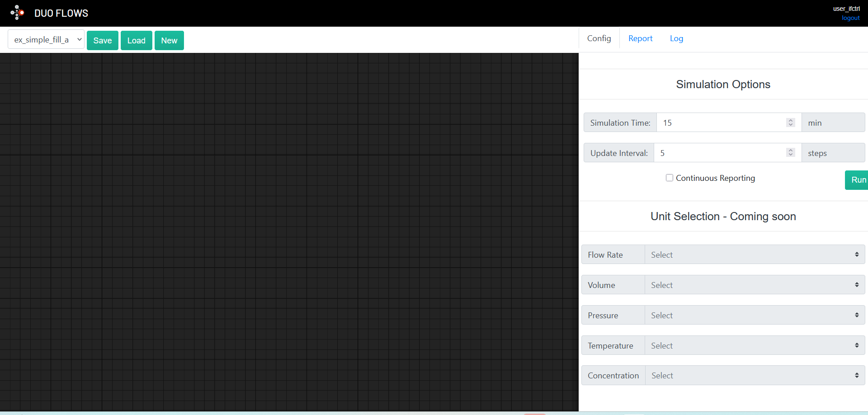The height and width of the screenshot is (415, 868).
Task: Create a new flow with New
Action: pyautogui.click(x=169, y=40)
